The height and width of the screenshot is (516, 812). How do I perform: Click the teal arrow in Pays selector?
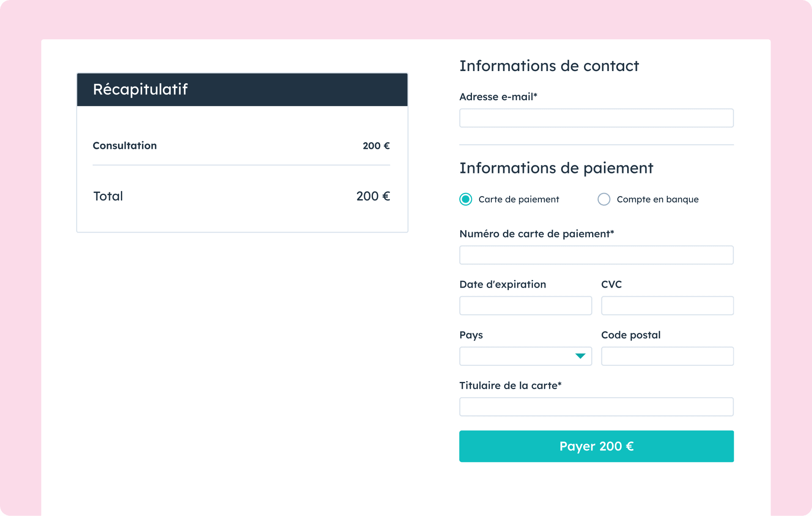pos(580,356)
